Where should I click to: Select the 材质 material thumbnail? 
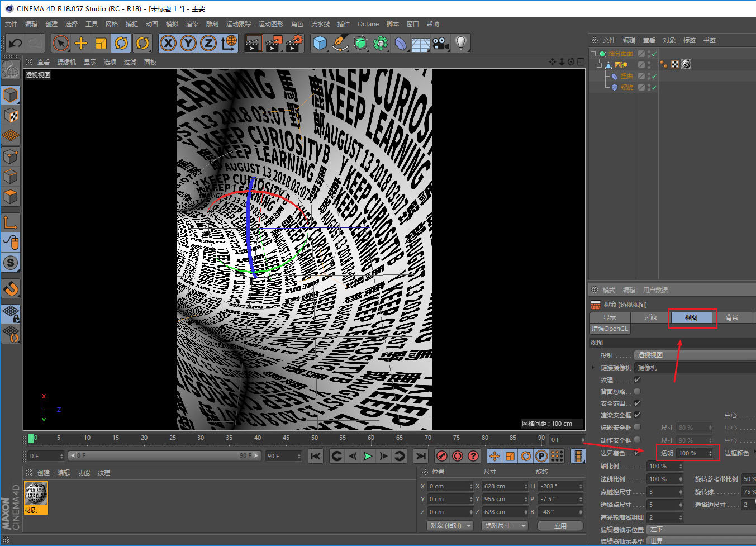point(36,497)
